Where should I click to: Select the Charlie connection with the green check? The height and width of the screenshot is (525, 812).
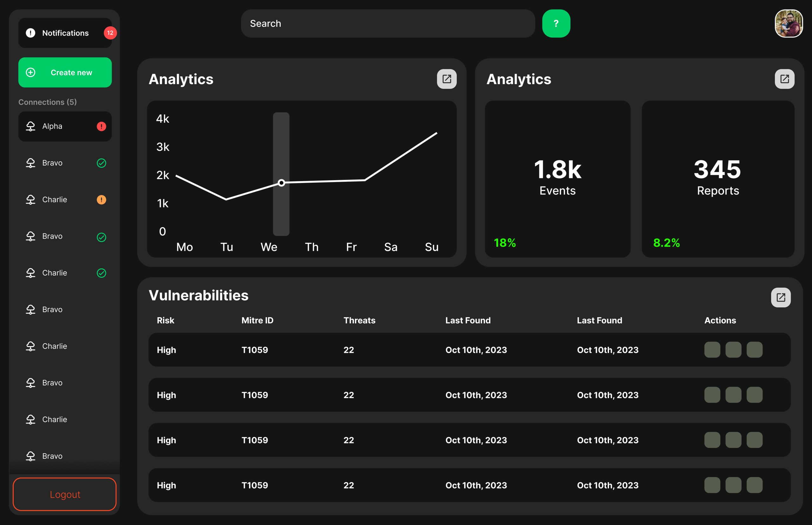click(65, 273)
